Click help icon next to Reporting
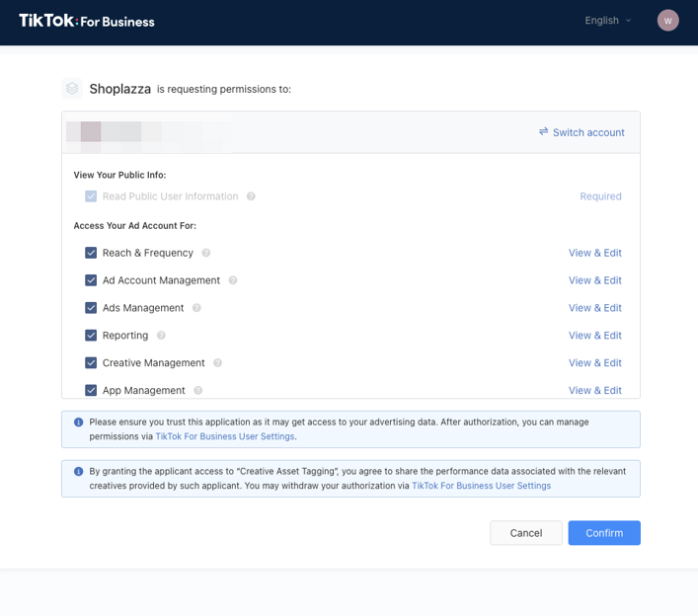This screenshot has height=616, width=698. (x=161, y=336)
